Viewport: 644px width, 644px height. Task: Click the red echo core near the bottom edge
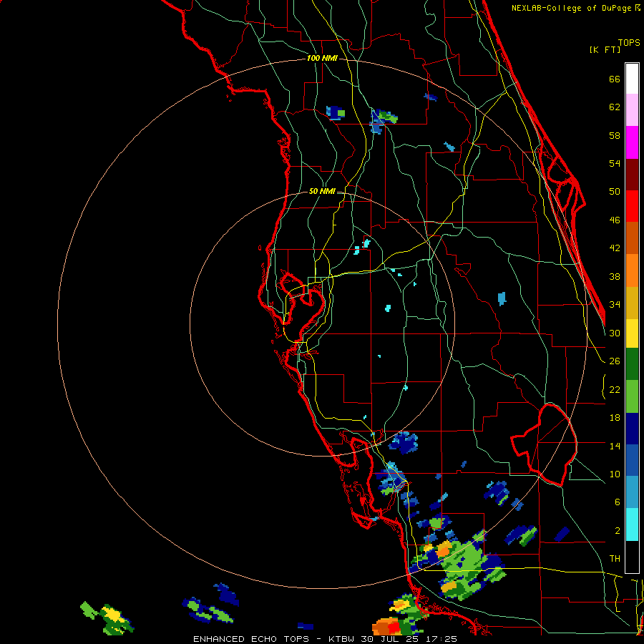pos(394,627)
